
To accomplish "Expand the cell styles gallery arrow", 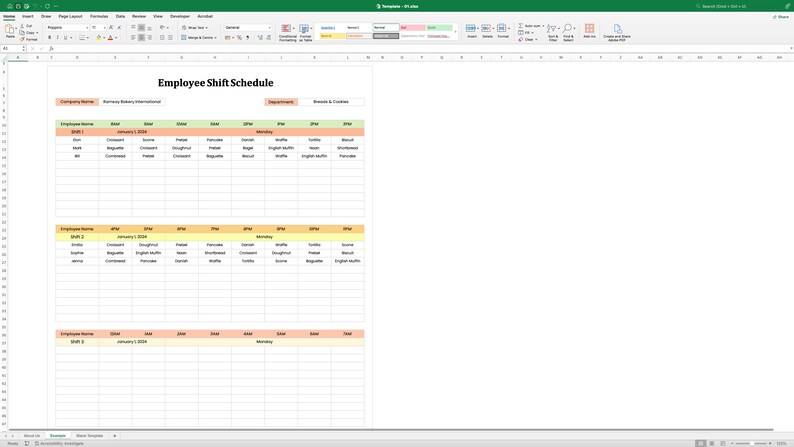I will point(455,31).
